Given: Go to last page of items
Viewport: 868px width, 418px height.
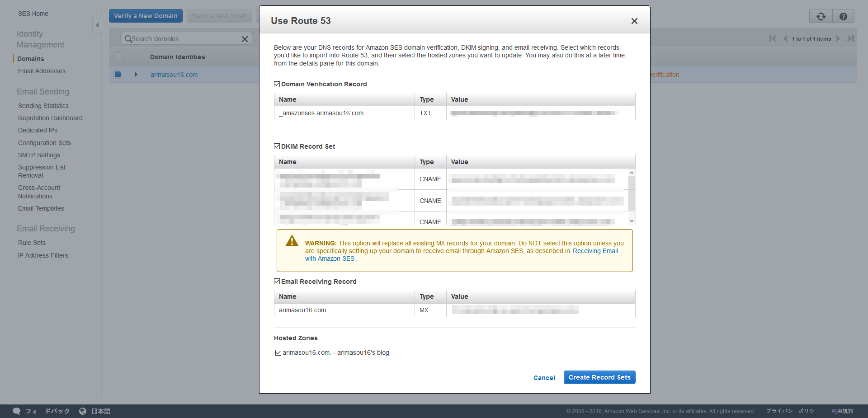Looking at the screenshot, I should pyautogui.click(x=850, y=39).
